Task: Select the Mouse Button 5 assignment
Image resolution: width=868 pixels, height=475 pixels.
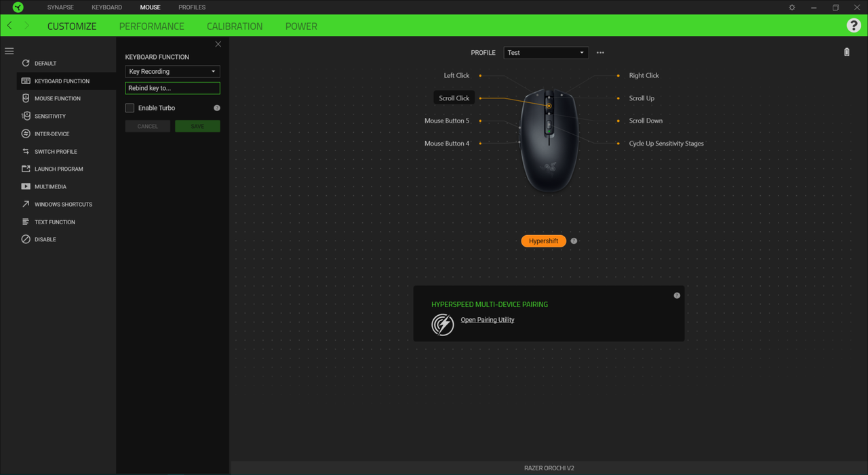Action: click(447, 121)
